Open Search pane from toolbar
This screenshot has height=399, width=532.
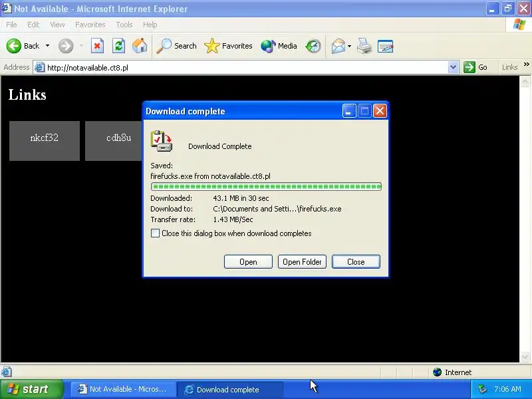pos(176,46)
